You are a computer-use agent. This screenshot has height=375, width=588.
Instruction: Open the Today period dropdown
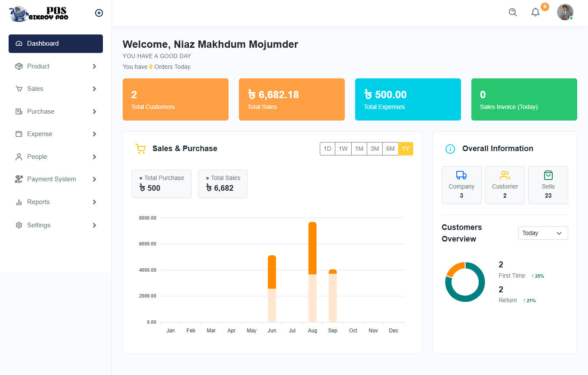[x=543, y=233]
